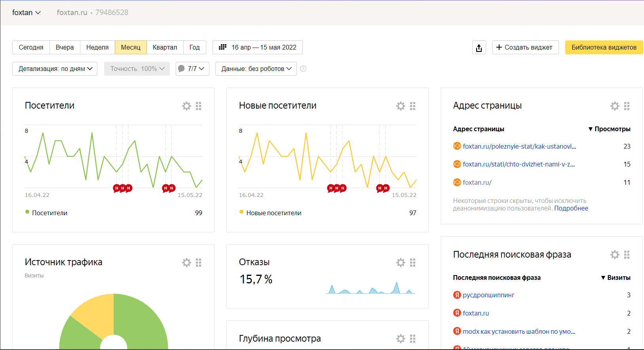The image size is (644, 350).
Task: Open the Библиотека виджетов button
Action: (x=604, y=47)
